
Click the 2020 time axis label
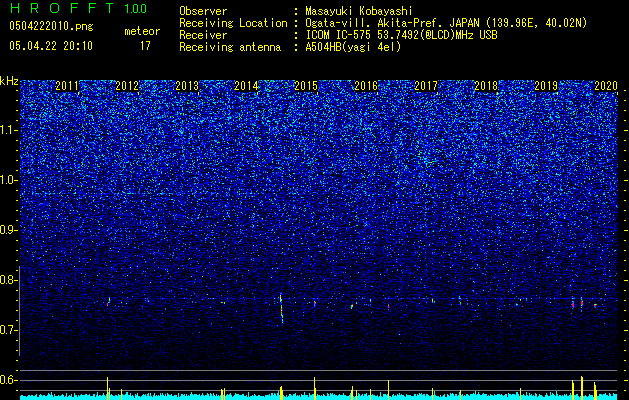(606, 86)
